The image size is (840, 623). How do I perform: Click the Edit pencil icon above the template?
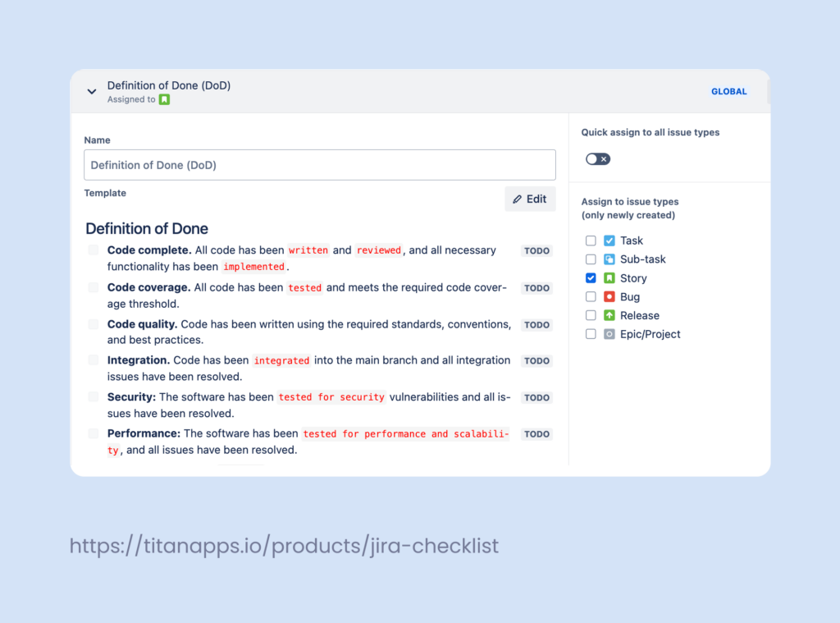point(517,199)
